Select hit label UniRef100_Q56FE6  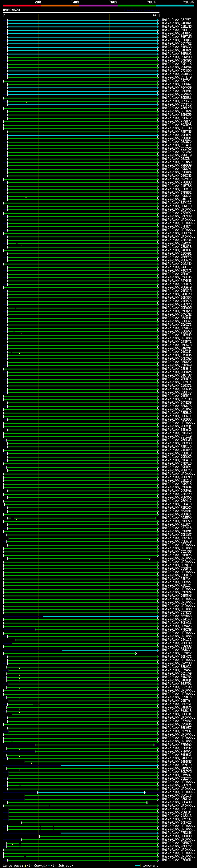177,257
